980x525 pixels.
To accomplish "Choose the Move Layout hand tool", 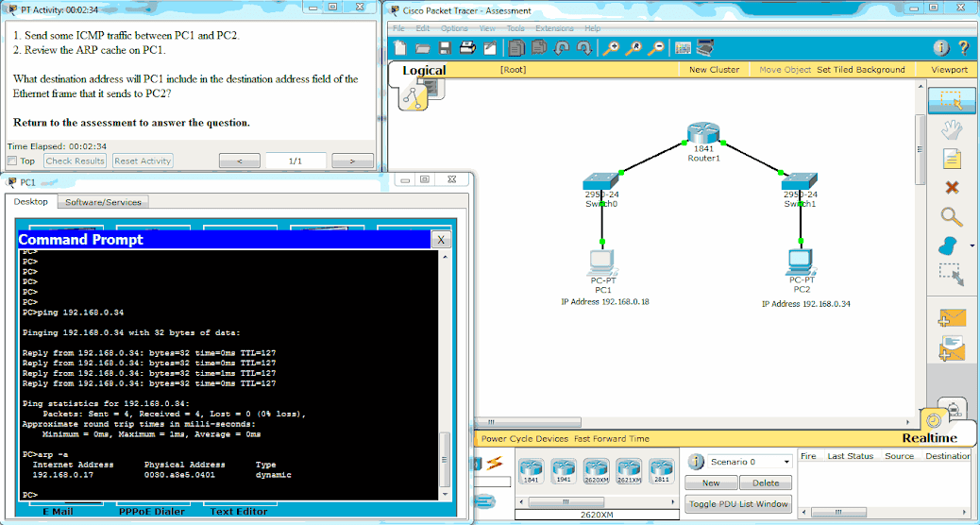I will pos(952,130).
